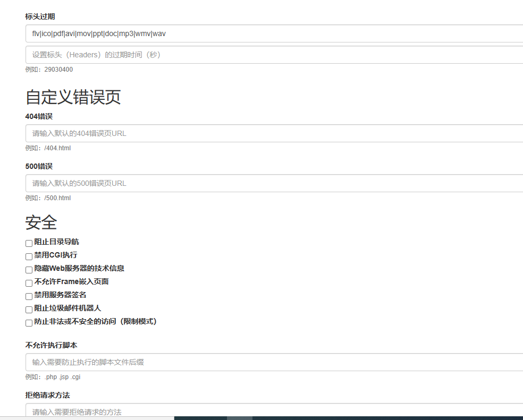This screenshot has width=523, height=420.
Task: Click the 404 error page URL field
Action: 274,133
